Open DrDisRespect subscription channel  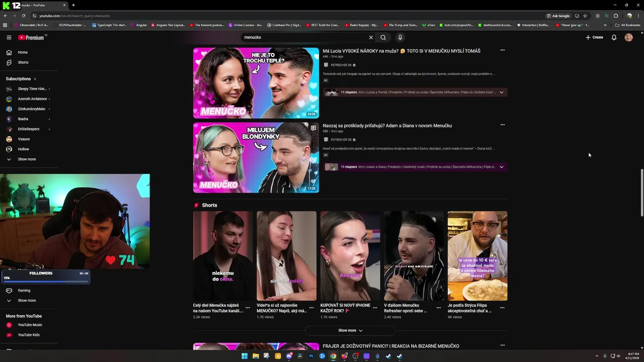(29, 129)
